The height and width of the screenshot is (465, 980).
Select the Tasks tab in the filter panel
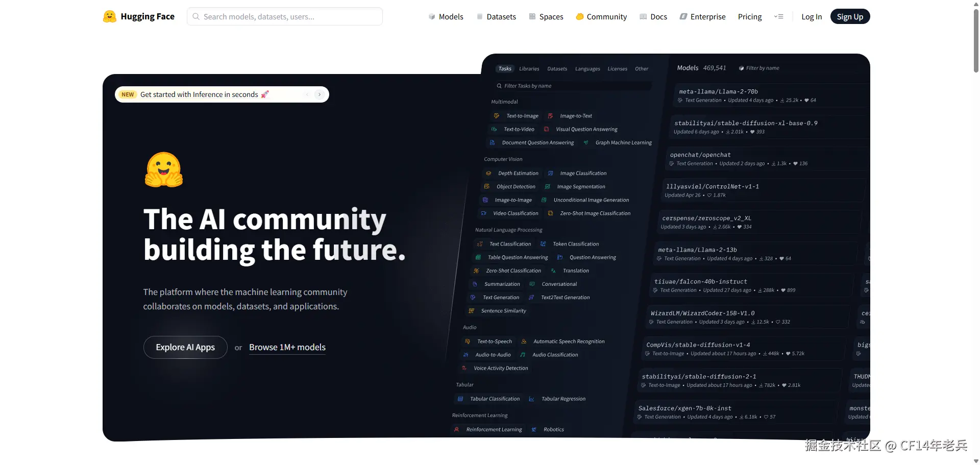(x=505, y=69)
